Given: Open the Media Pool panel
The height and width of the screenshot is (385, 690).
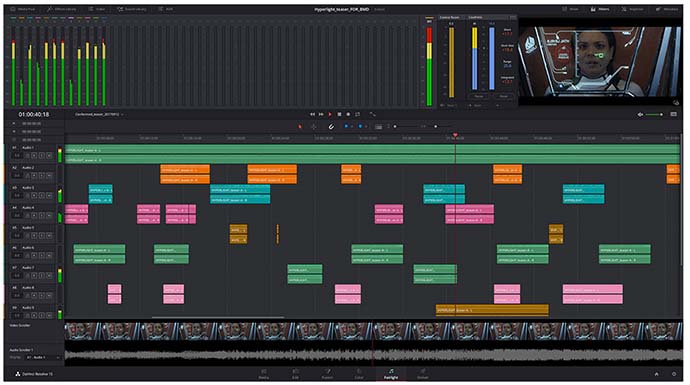Looking at the screenshot, I should coord(23,9).
